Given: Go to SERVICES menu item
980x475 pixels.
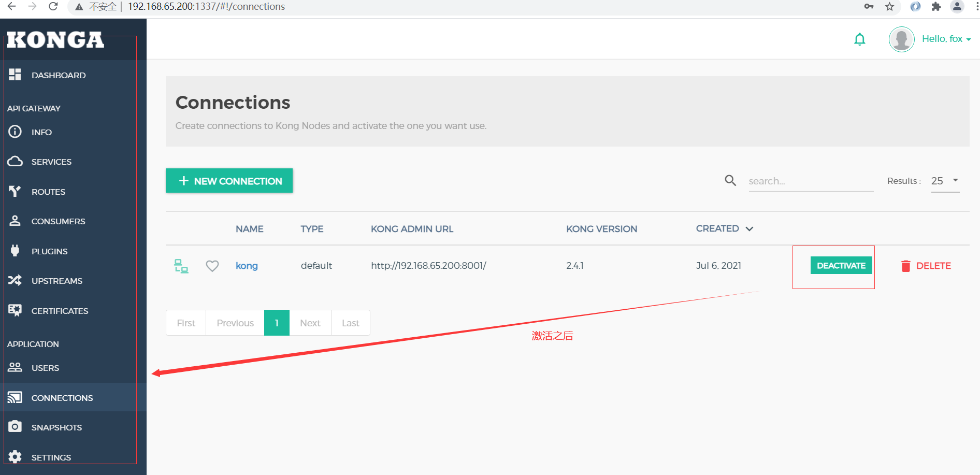Looking at the screenshot, I should (51, 162).
